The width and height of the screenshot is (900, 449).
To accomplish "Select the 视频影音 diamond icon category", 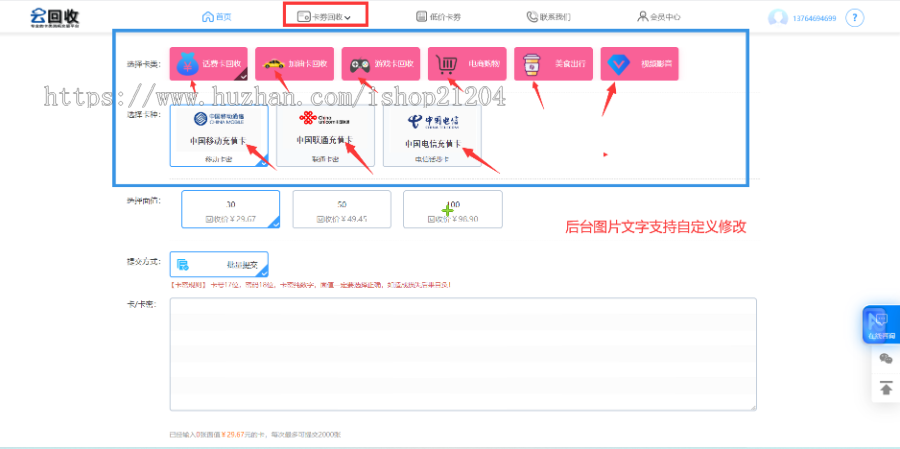I will click(x=639, y=64).
